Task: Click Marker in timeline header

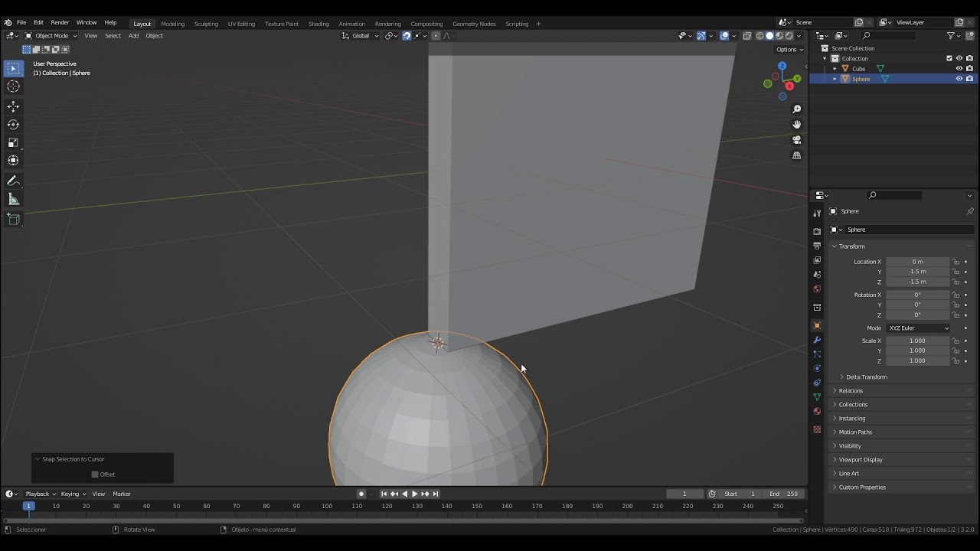Action: pyautogui.click(x=122, y=494)
